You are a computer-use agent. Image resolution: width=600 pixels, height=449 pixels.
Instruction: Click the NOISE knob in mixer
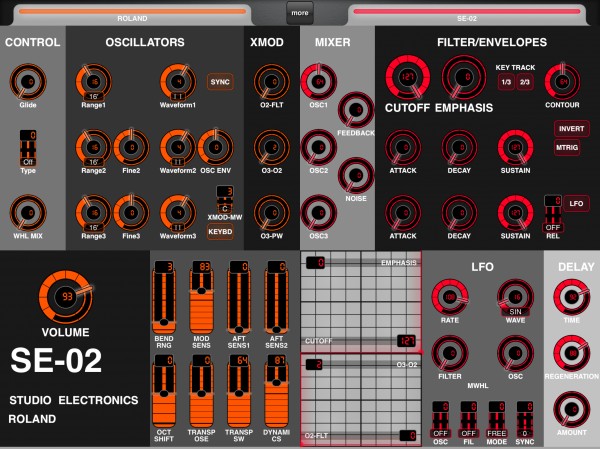click(x=356, y=175)
